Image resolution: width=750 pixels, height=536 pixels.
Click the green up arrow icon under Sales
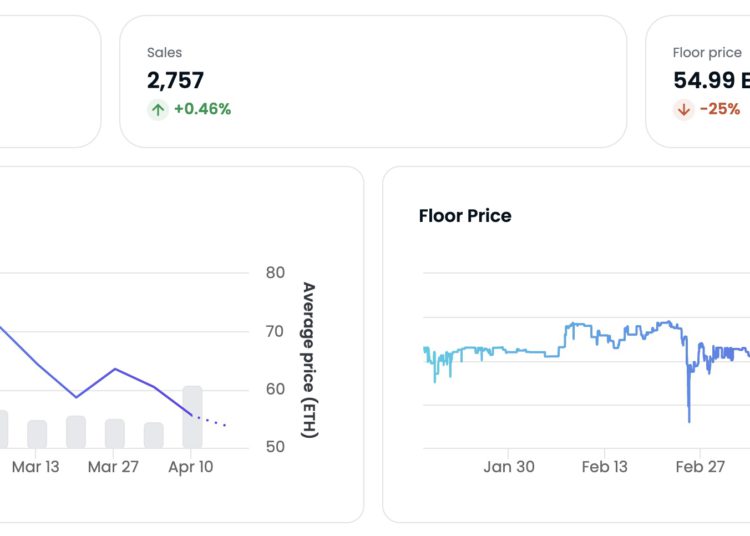point(158,110)
